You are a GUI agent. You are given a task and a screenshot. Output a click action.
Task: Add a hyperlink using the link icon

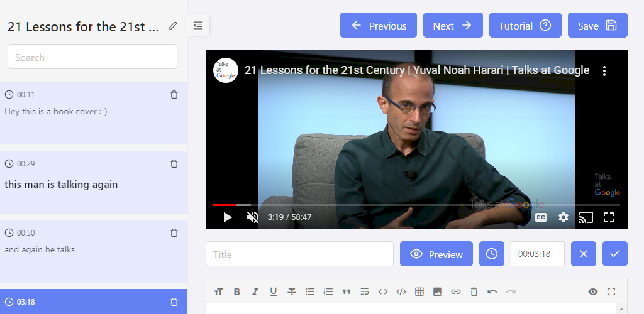click(x=456, y=291)
